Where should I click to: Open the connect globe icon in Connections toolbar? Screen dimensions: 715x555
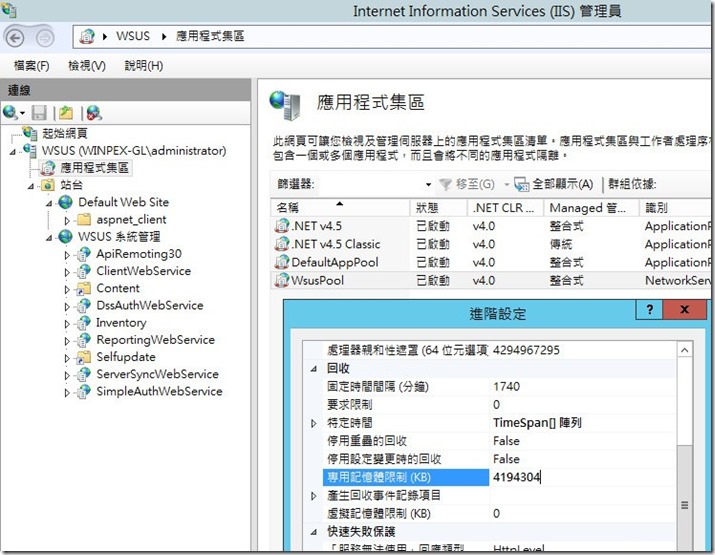pos(10,112)
